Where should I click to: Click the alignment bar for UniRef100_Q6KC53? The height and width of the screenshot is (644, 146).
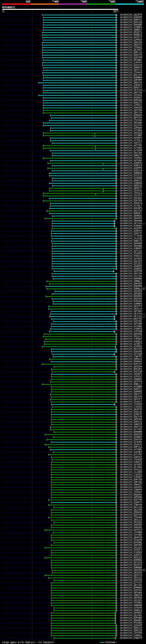tap(78, 82)
